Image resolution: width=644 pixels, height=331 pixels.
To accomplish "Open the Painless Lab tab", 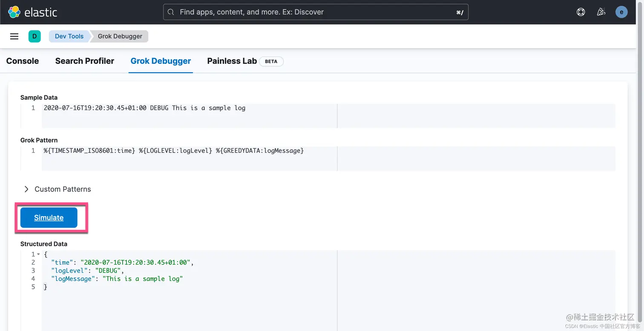I will tap(232, 61).
